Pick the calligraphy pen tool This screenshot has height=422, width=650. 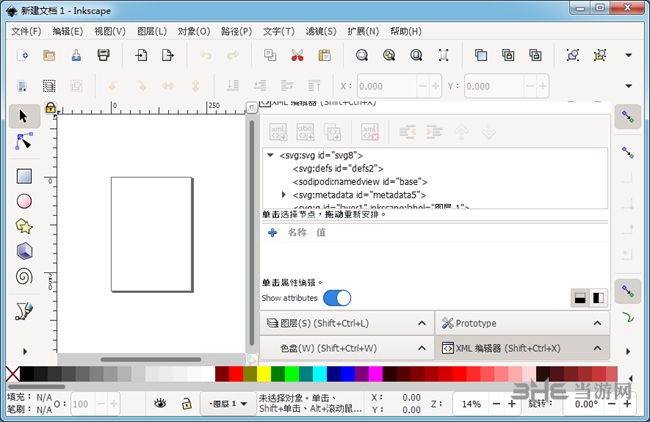[24, 311]
